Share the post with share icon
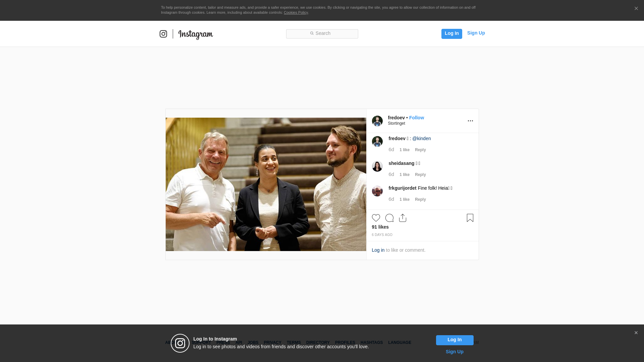Image resolution: width=644 pixels, height=362 pixels. click(x=403, y=218)
